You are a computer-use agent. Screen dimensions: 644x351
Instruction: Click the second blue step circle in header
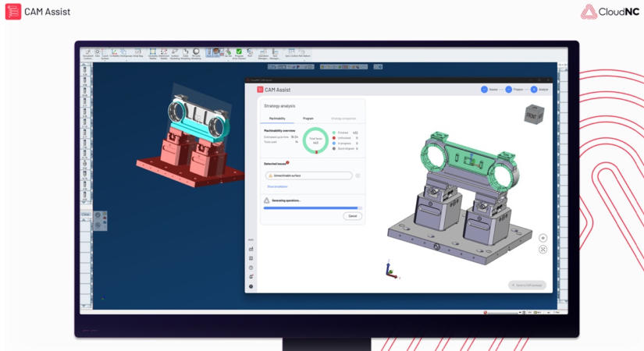pos(508,90)
